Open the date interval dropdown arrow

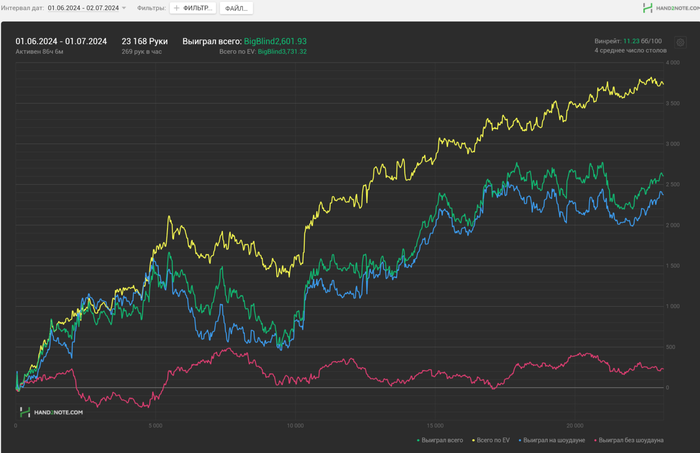(x=124, y=8)
